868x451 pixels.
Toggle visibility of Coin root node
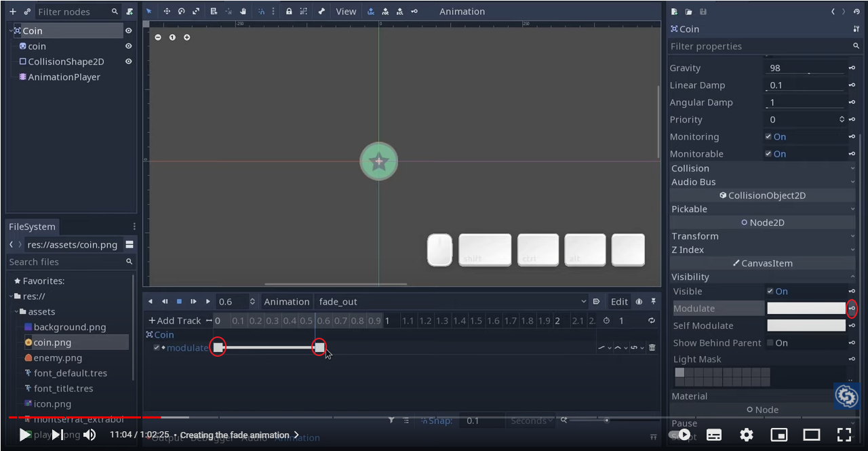128,31
